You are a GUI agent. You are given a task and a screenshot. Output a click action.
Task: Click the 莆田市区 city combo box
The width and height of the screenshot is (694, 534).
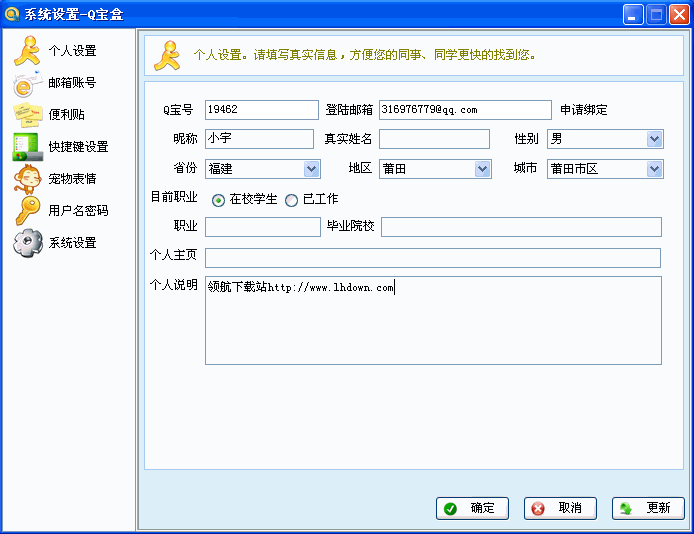(605, 169)
